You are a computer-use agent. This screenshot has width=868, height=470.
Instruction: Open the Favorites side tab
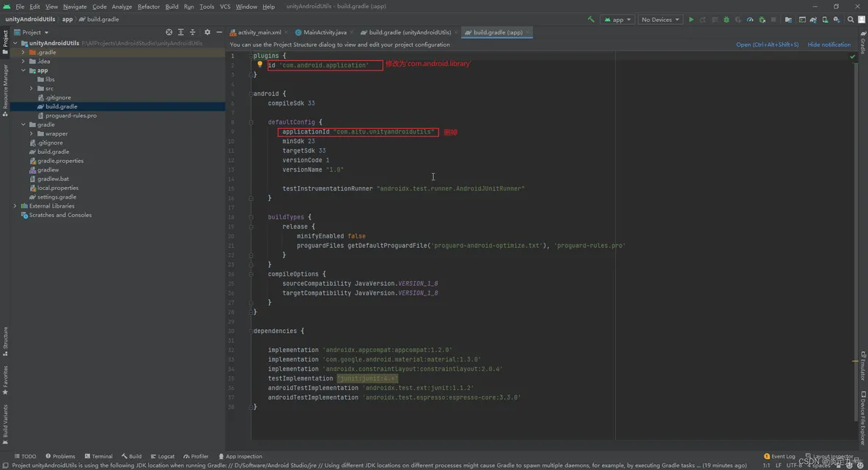5,380
